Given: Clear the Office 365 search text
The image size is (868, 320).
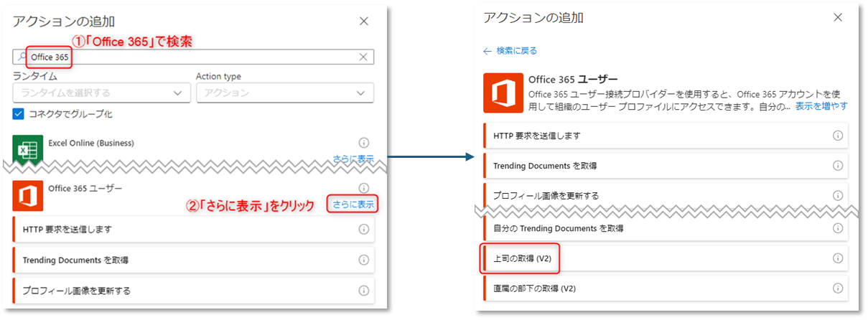Looking at the screenshot, I should point(363,57).
